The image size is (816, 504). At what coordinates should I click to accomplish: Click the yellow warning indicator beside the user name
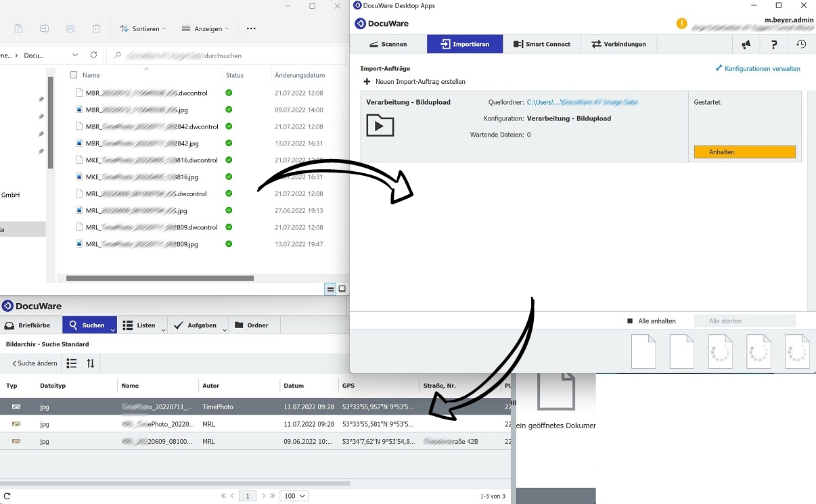coord(681,24)
